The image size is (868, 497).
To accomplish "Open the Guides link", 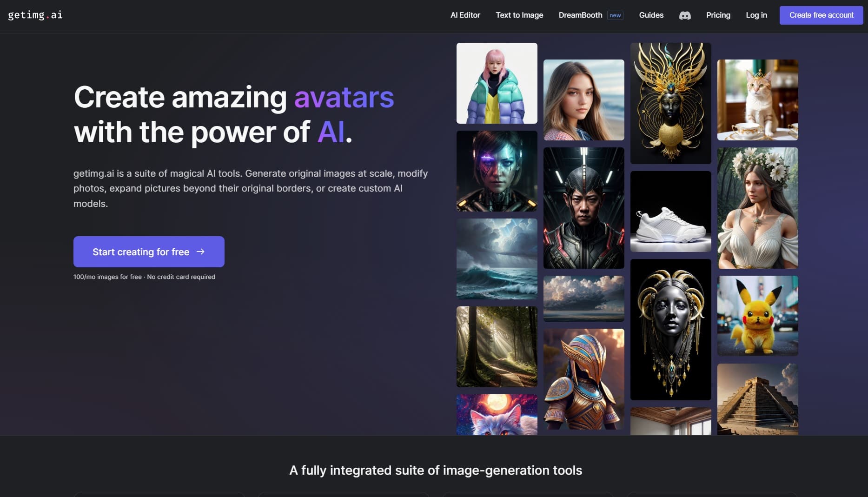I will [x=651, y=15].
